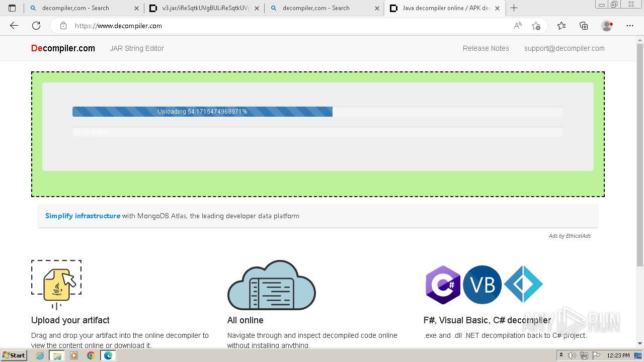
Task: Click the page vertical scrollbar thumb
Action: pyautogui.click(x=640, y=156)
